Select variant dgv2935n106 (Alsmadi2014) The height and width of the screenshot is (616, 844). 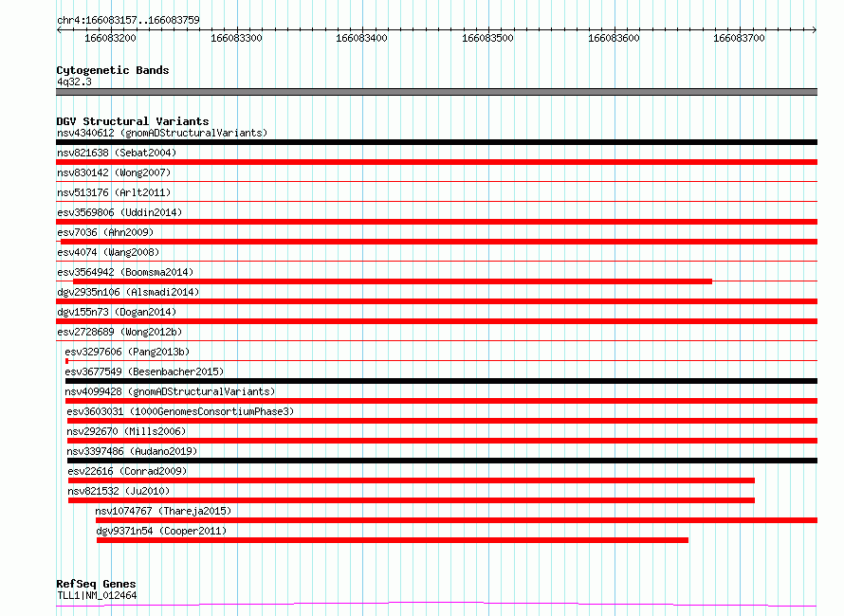128,292
